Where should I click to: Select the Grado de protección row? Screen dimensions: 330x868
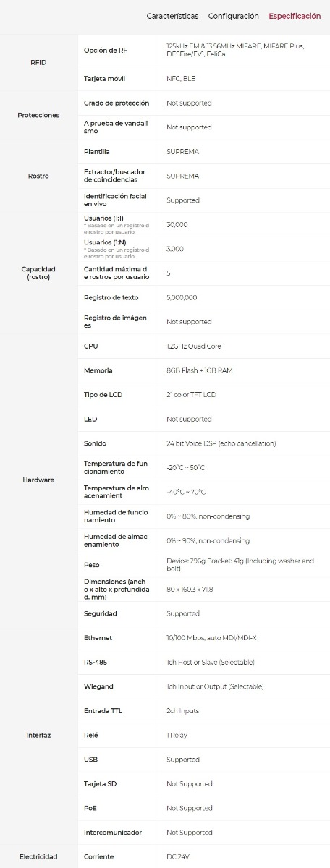pos(204,103)
